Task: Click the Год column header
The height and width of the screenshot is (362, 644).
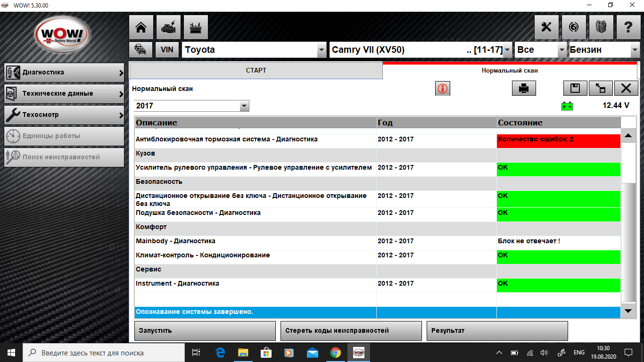Action: 437,123
